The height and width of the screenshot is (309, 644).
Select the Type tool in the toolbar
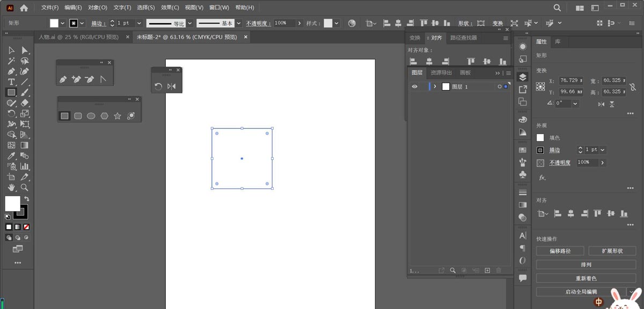tap(11, 81)
